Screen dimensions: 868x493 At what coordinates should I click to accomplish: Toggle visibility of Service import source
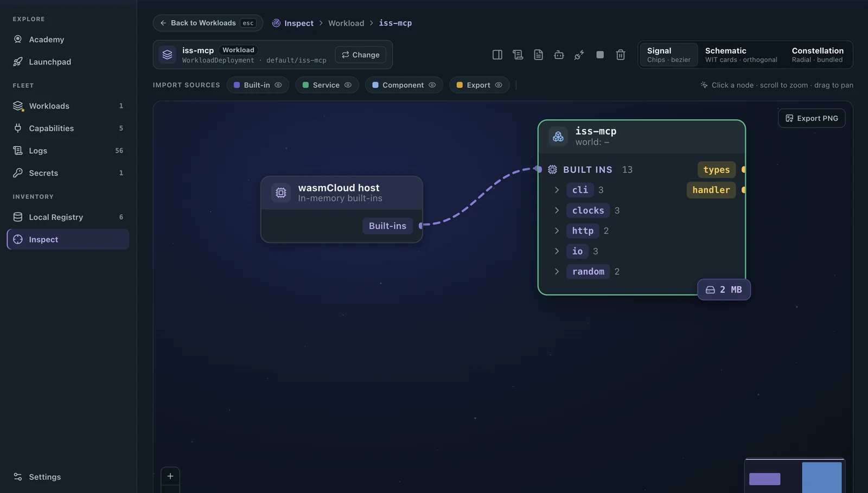pyautogui.click(x=348, y=85)
